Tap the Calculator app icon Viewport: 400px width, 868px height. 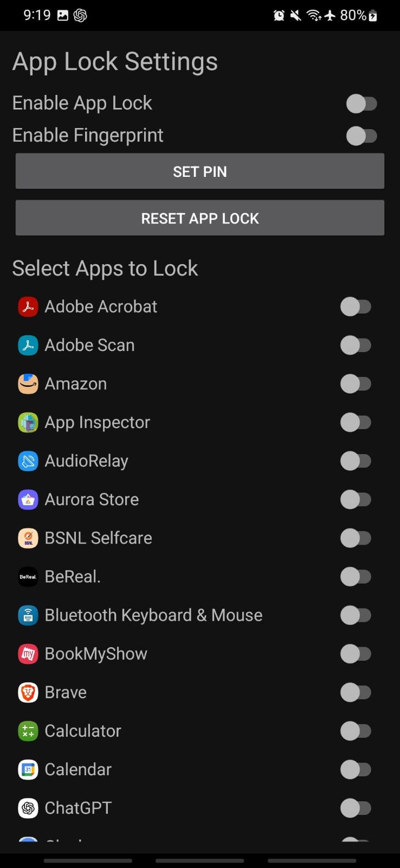pos(28,731)
